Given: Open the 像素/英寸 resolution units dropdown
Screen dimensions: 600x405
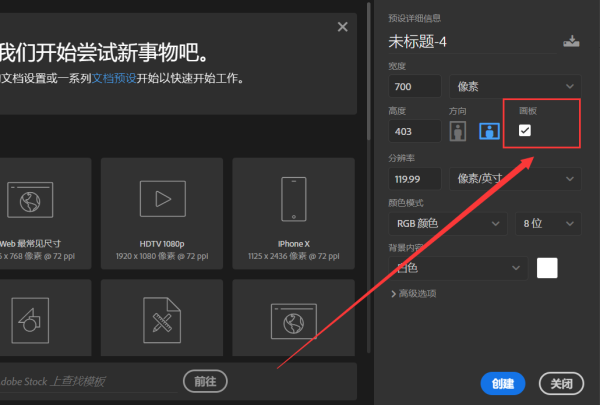Looking at the screenshot, I should point(514,178).
